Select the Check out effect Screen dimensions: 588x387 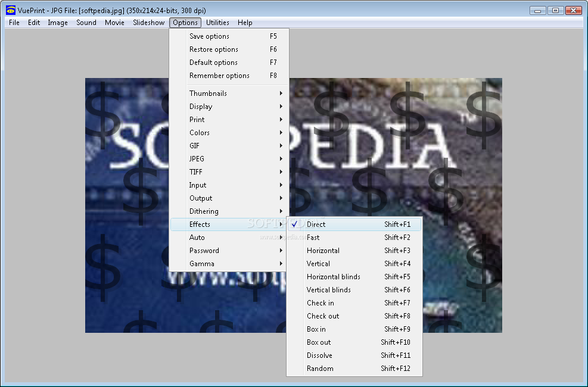(354, 316)
